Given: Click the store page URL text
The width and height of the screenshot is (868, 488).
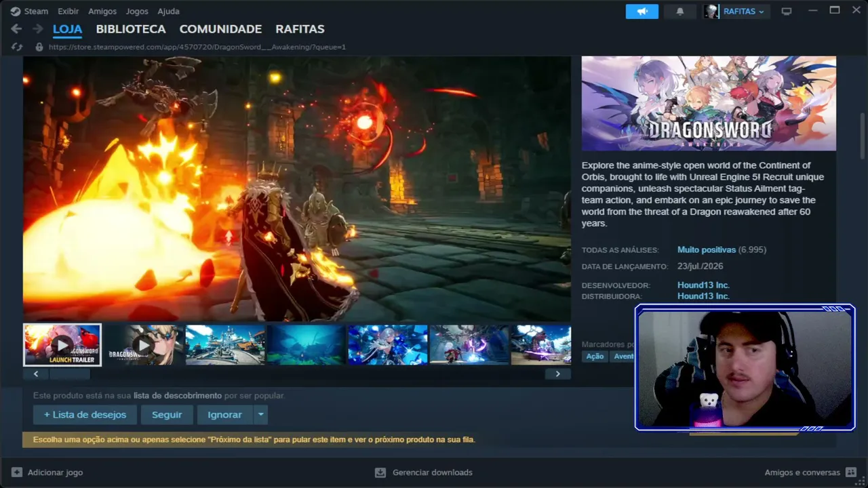Looking at the screenshot, I should pos(197,47).
